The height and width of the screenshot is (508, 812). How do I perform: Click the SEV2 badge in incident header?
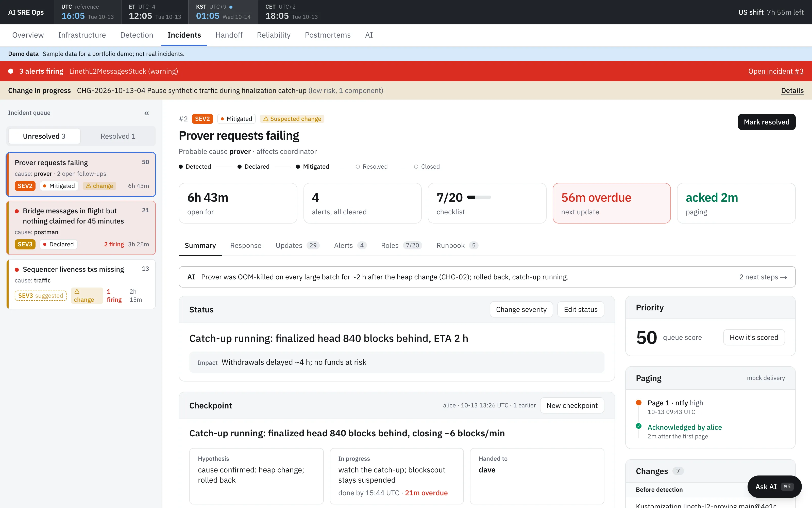click(x=202, y=119)
